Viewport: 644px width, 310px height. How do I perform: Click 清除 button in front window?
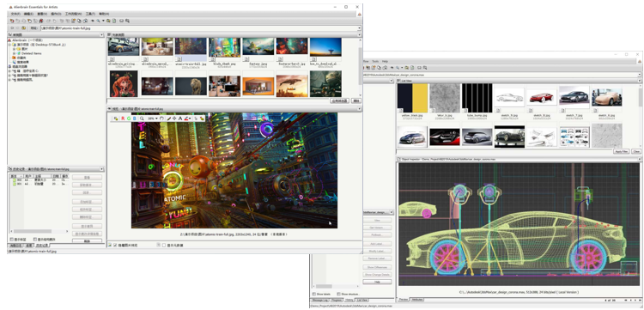pyautogui.click(x=356, y=100)
